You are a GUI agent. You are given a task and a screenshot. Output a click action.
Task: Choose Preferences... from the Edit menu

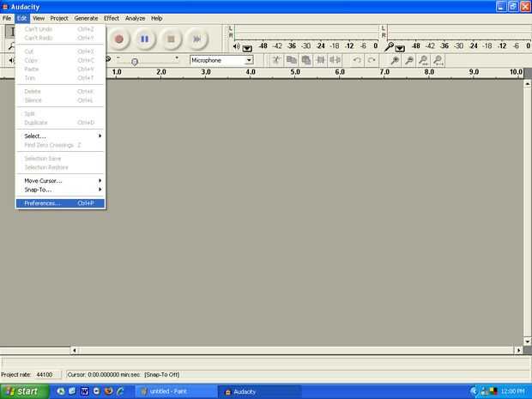pos(60,203)
